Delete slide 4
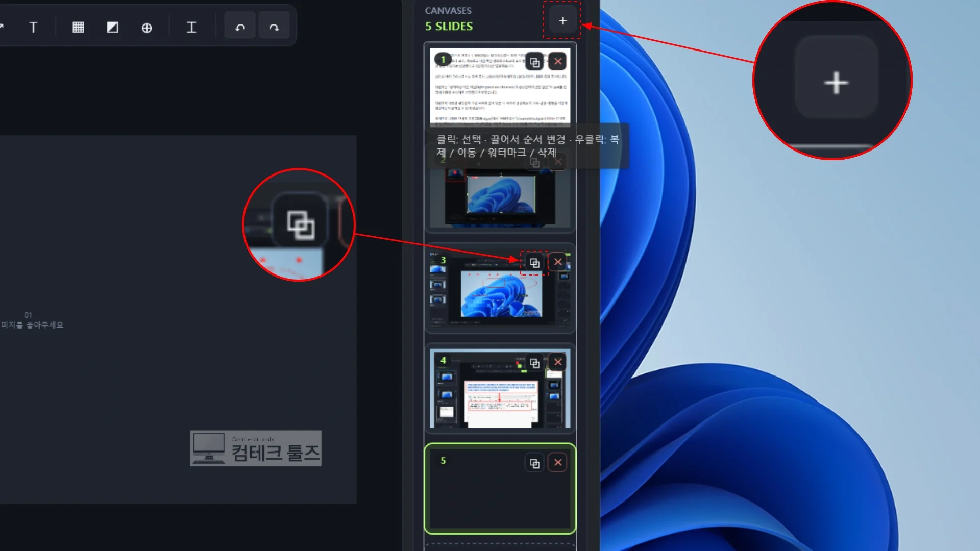Image resolution: width=980 pixels, height=551 pixels. click(558, 362)
